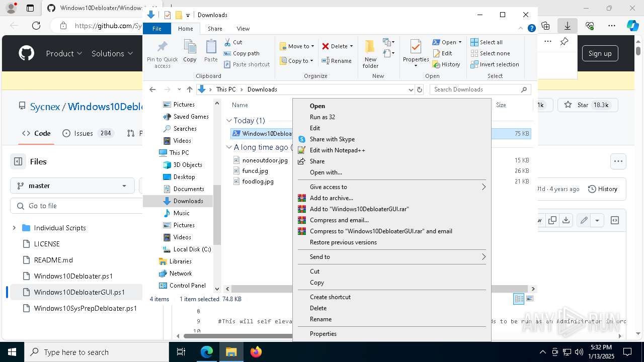Click Select all in ribbon
Viewport: 644px width, 362px height.
pyautogui.click(x=487, y=42)
